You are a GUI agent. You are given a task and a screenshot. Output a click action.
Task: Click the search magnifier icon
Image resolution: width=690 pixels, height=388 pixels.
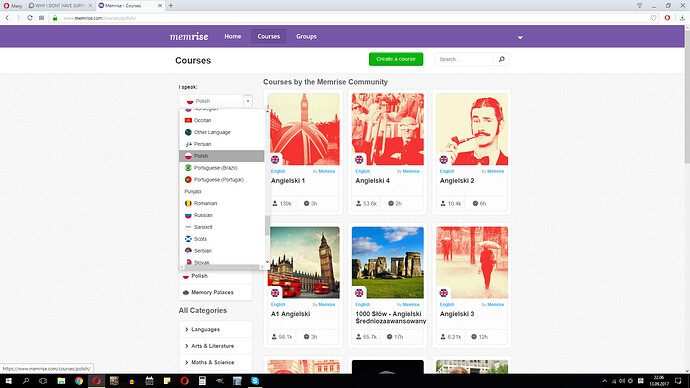(x=501, y=59)
